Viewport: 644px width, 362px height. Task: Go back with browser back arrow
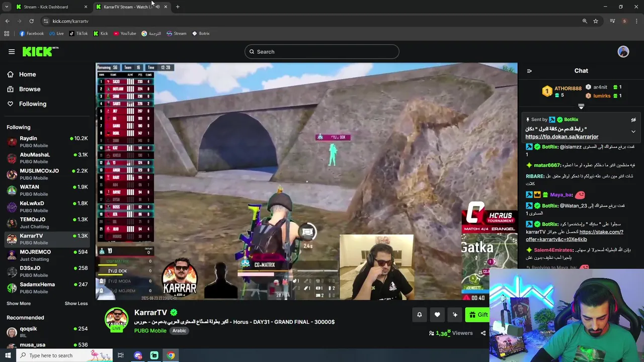click(8, 21)
